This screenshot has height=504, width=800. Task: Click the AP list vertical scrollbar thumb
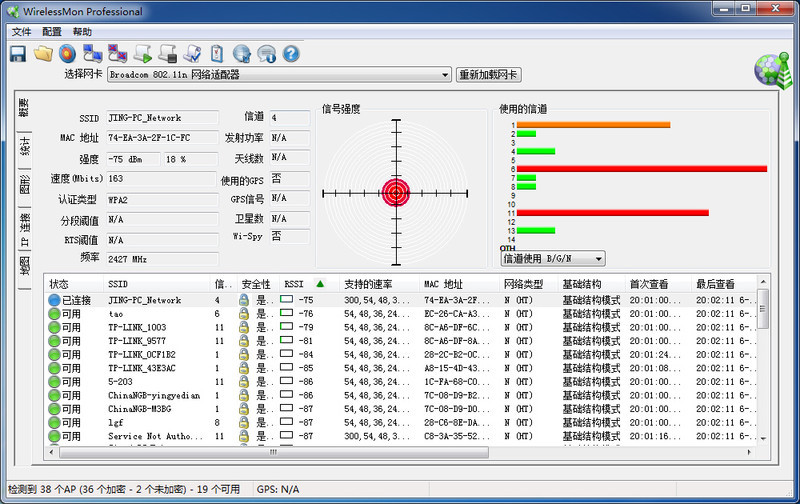[x=763, y=309]
